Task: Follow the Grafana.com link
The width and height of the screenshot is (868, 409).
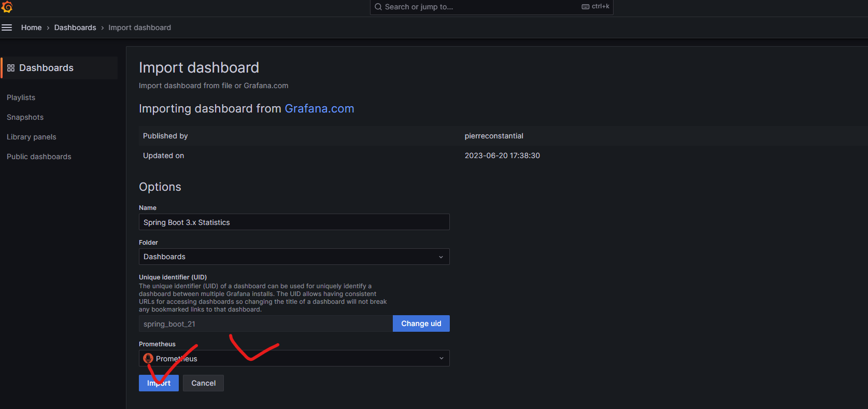Action: pyautogui.click(x=319, y=108)
